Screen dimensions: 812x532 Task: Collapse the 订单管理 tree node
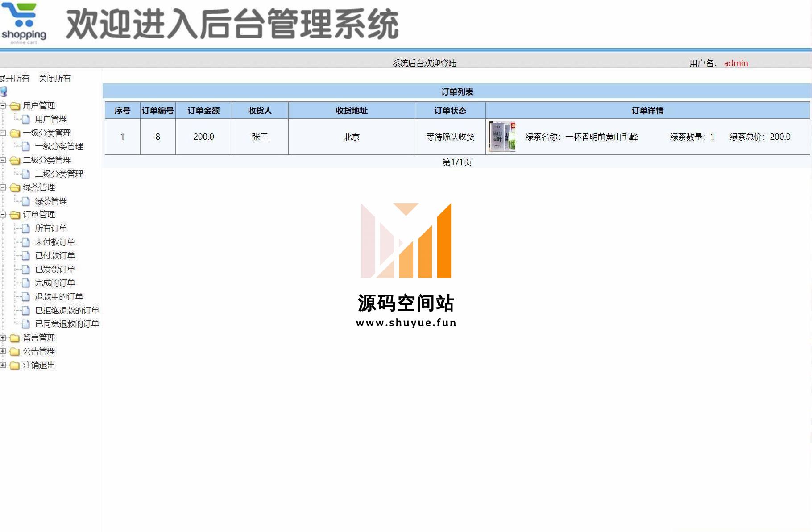point(3,215)
